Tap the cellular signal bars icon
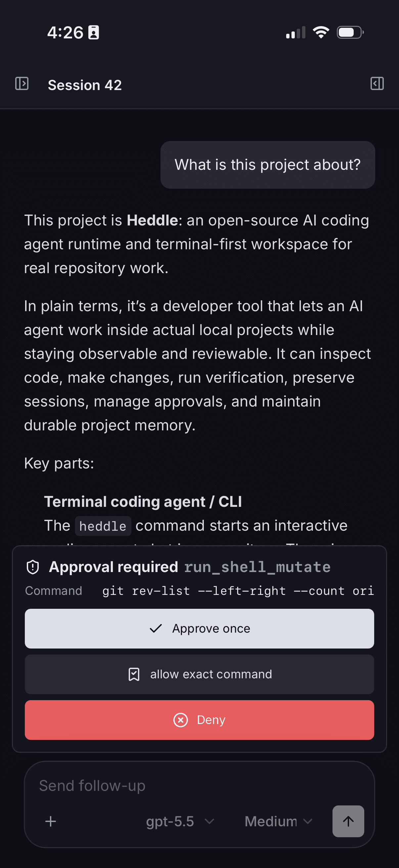This screenshot has width=399, height=868. pos(296,32)
